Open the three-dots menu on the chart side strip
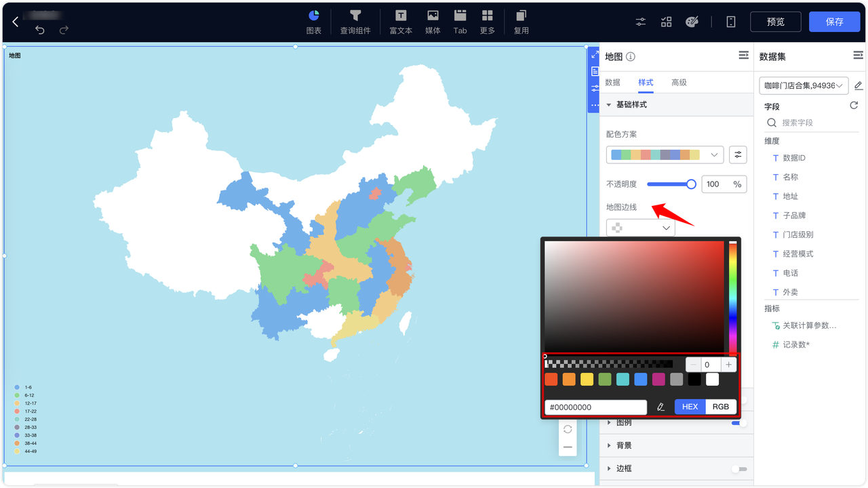The image size is (868, 488). 595,105
